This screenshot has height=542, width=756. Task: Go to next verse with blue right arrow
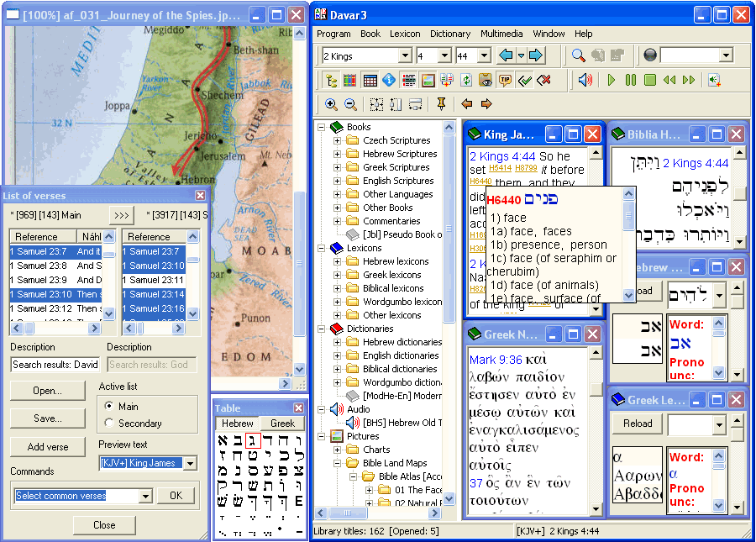click(536, 55)
